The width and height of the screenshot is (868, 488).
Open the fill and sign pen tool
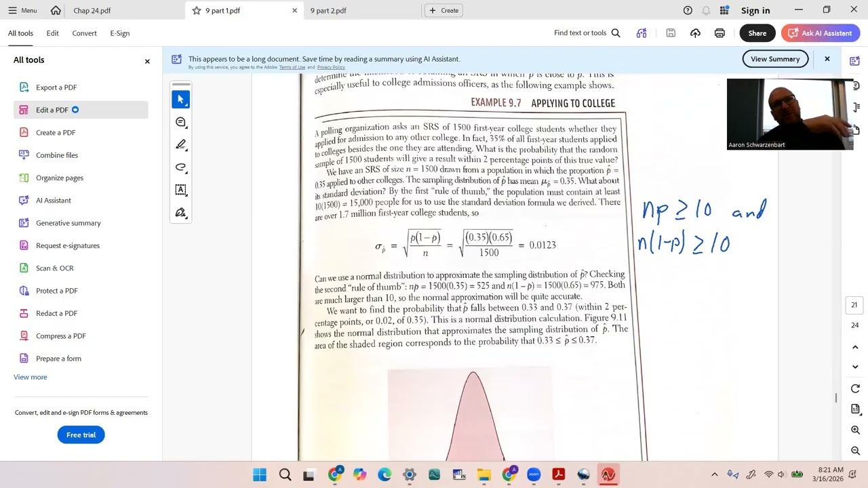click(180, 213)
